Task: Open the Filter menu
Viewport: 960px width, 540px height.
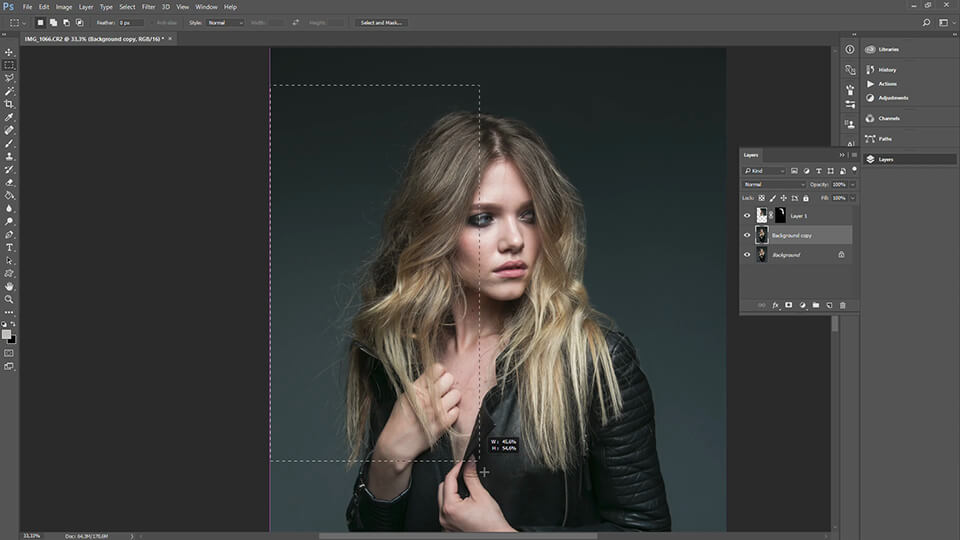Action: click(x=148, y=7)
